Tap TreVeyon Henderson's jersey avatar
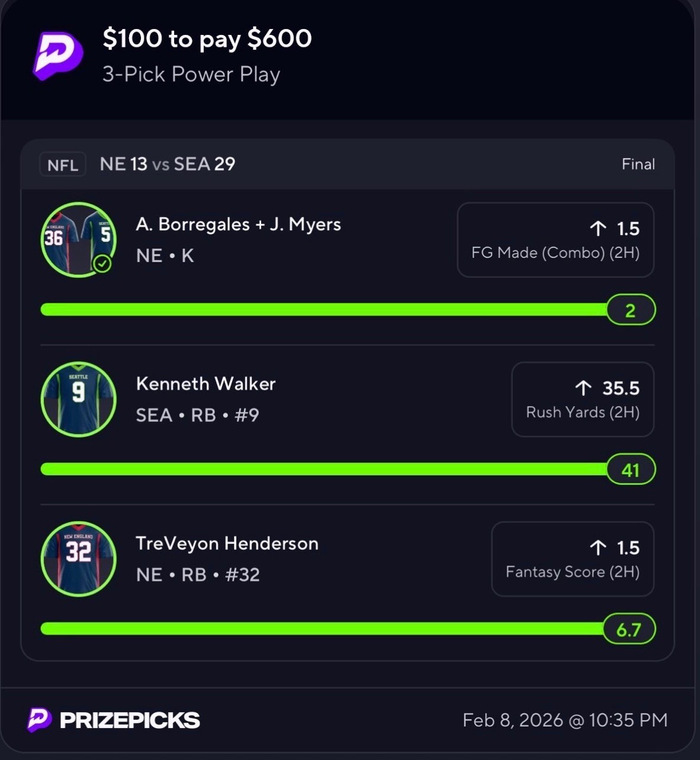 pos(78,558)
